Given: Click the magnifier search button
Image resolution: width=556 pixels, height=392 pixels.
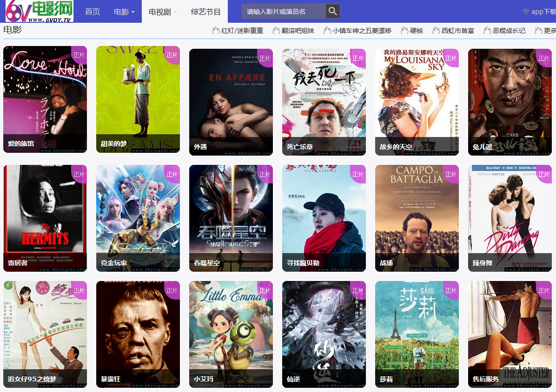Looking at the screenshot, I should tap(333, 11).
